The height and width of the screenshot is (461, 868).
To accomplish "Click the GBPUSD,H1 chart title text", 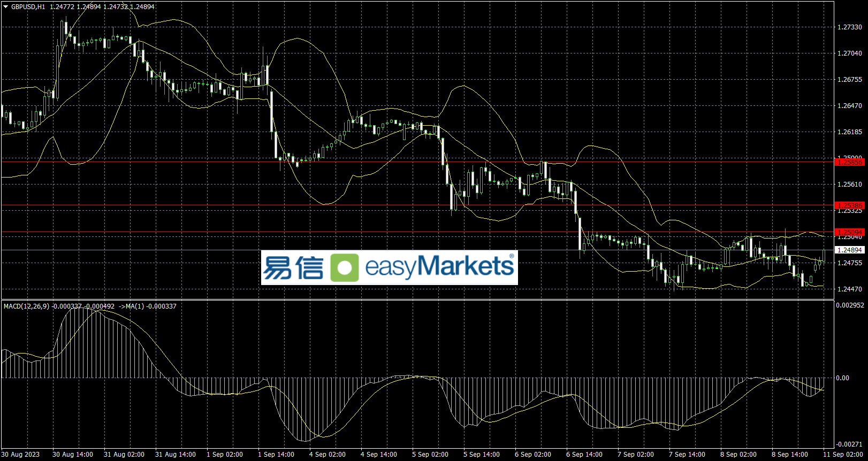I will tap(28, 7).
